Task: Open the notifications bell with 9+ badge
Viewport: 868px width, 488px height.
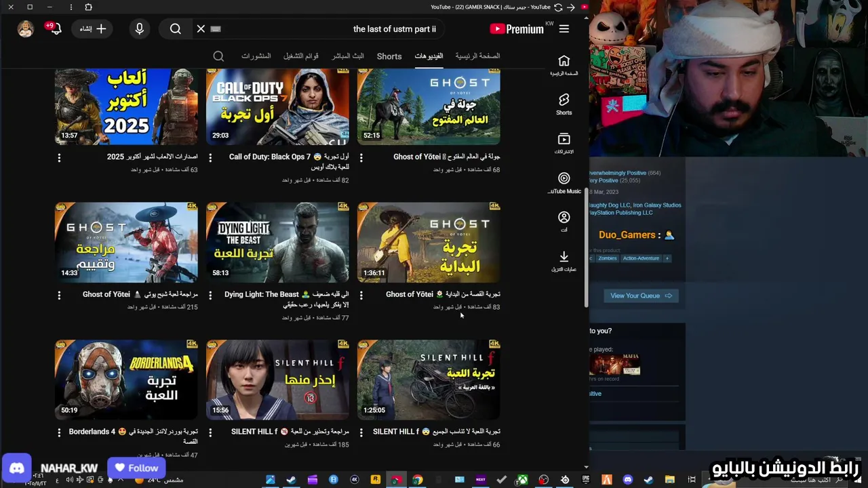Action: pyautogui.click(x=54, y=28)
